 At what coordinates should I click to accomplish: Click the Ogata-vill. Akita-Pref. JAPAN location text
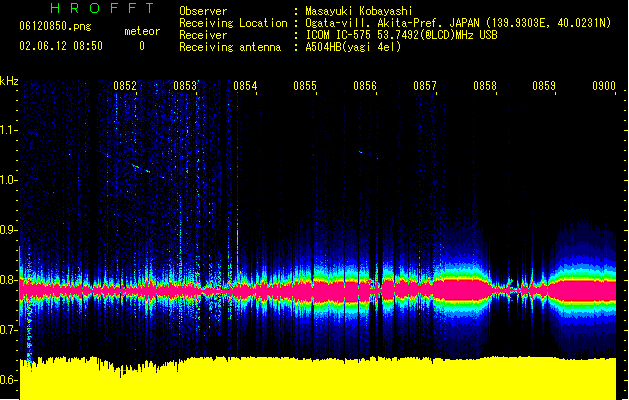pos(458,23)
